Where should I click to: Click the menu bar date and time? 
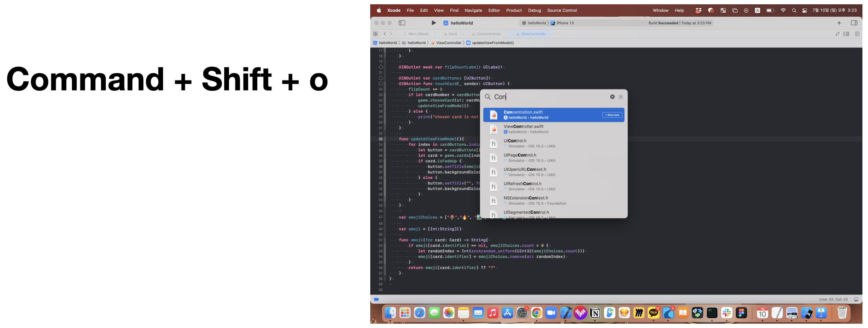835,10
